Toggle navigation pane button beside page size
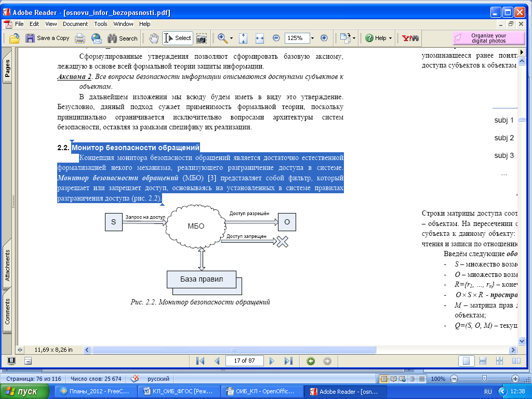The width and height of the screenshot is (532, 399). point(20,350)
